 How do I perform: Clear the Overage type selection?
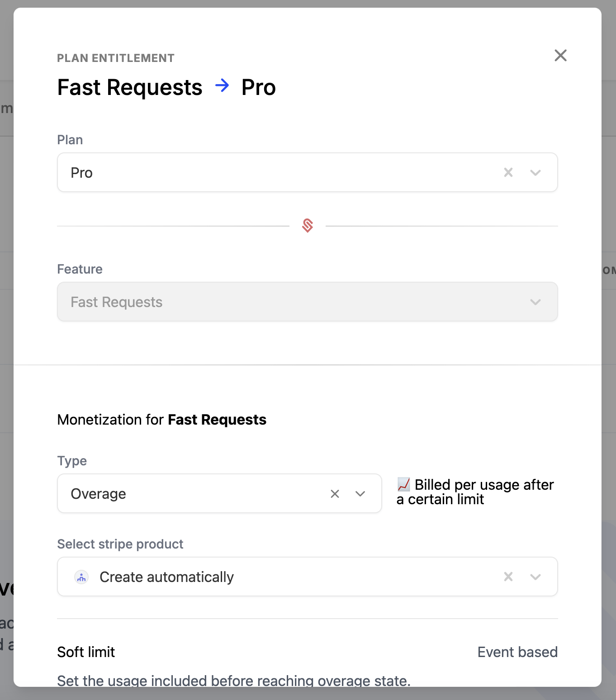point(335,494)
